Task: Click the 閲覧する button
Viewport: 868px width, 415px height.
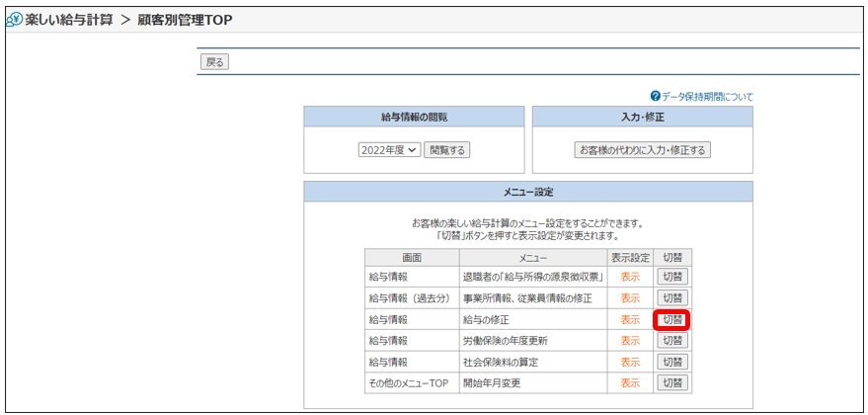Action: tap(446, 150)
